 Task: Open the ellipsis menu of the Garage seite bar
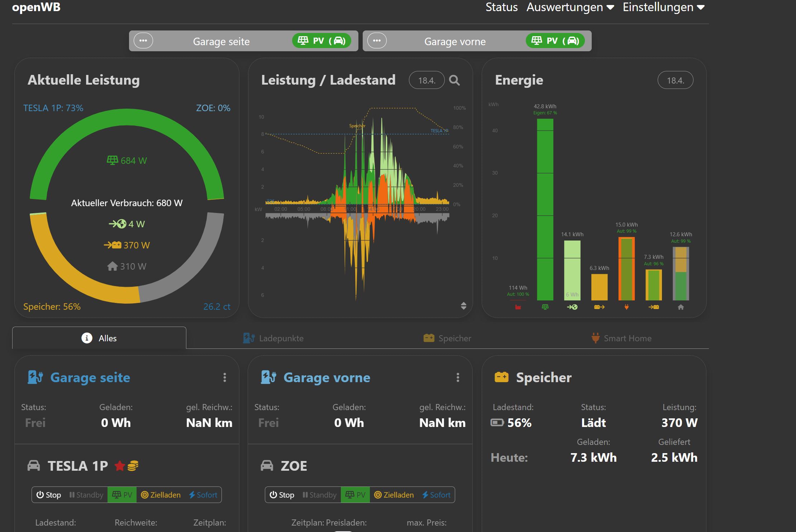pyautogui.click(x=143, y=41)
